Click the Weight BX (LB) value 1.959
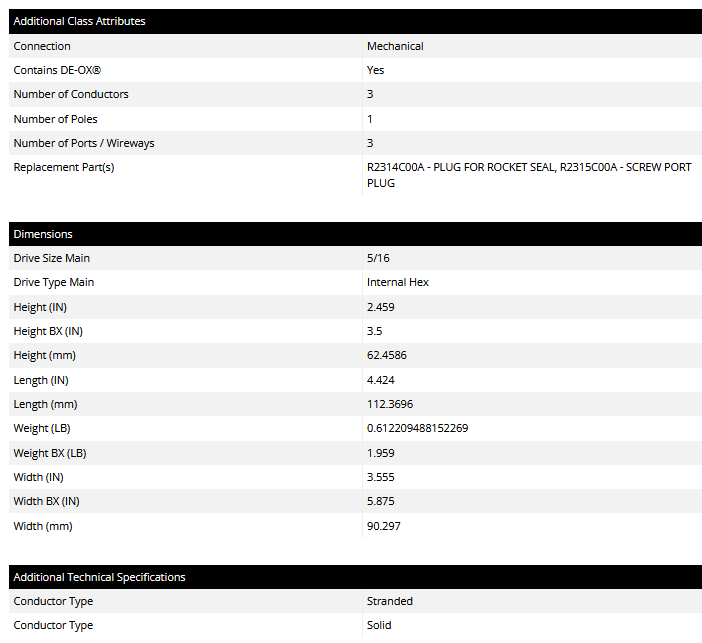Viewport: 702px width, 643px height. click(381, 453)
